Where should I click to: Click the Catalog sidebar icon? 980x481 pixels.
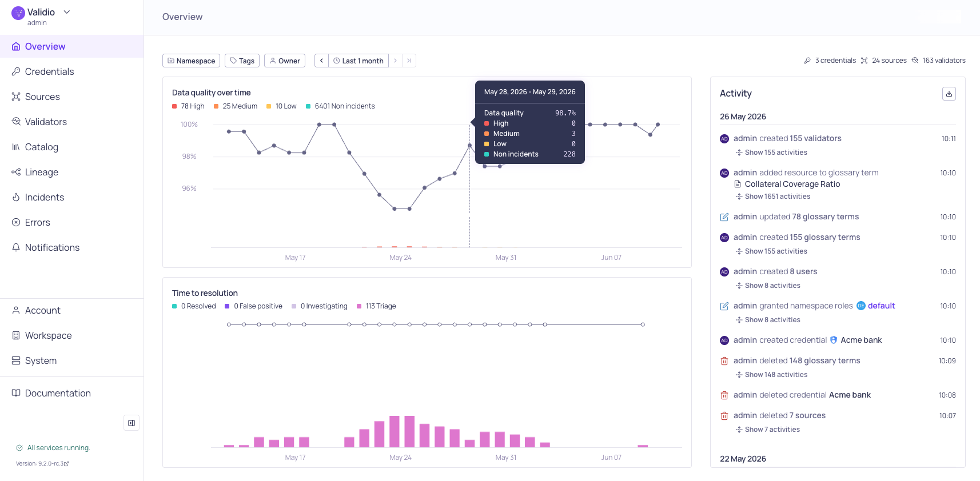point(16,147)
